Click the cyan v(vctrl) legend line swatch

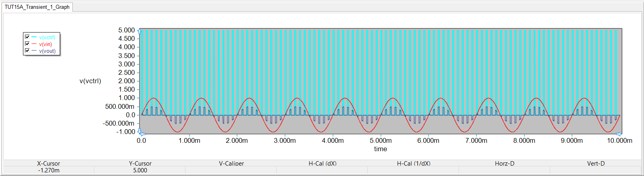34,37
